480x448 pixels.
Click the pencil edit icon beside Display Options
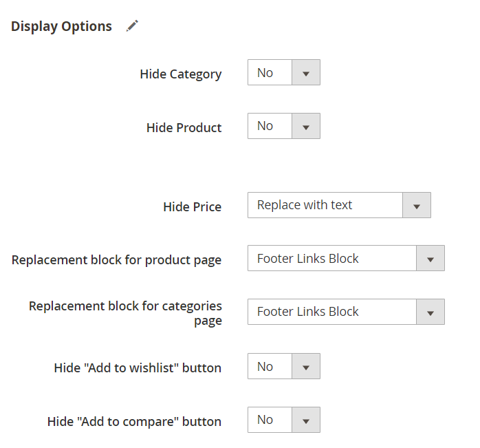[x=133, y=26]
